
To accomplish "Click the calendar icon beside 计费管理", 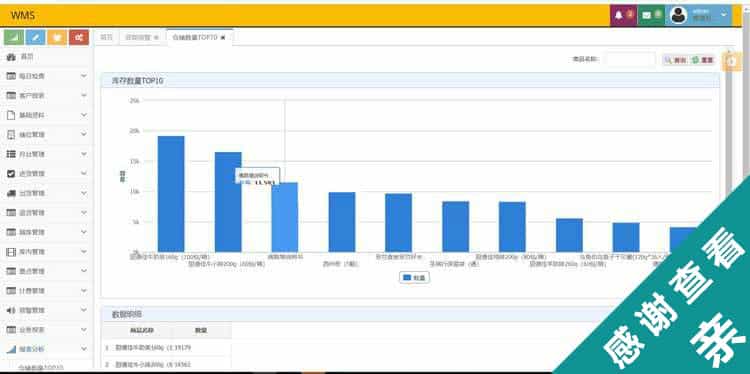I will click(x=11, y=291).
